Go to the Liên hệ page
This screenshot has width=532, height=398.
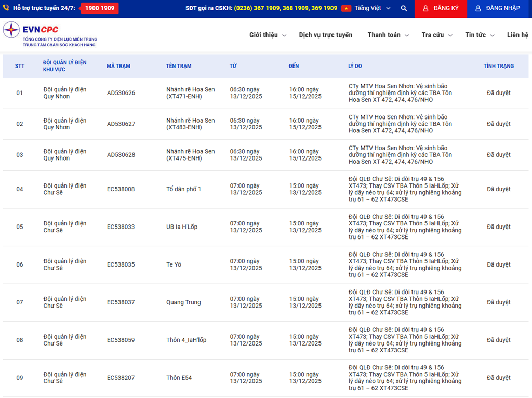tap(517, 35)
